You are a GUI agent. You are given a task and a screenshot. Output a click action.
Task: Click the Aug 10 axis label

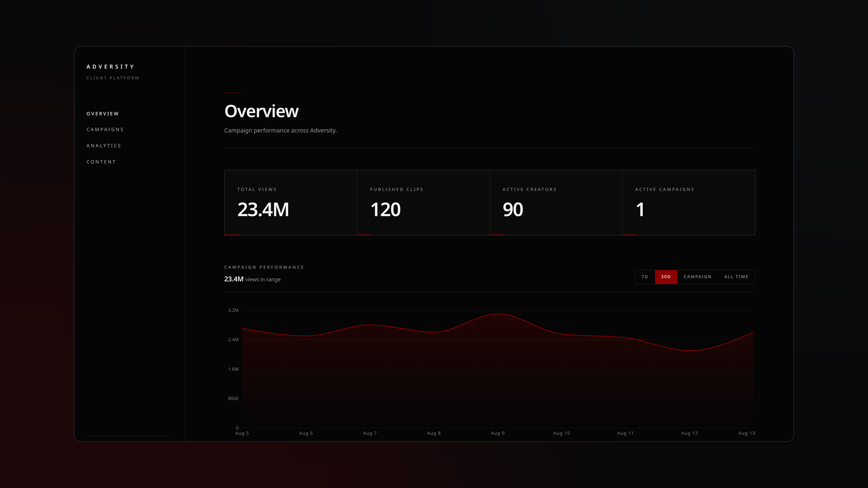click(561, 433)
